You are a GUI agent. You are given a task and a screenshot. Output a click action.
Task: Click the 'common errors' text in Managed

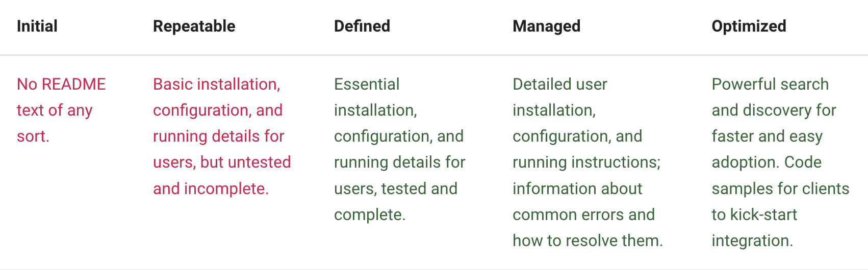pos(570,214)
